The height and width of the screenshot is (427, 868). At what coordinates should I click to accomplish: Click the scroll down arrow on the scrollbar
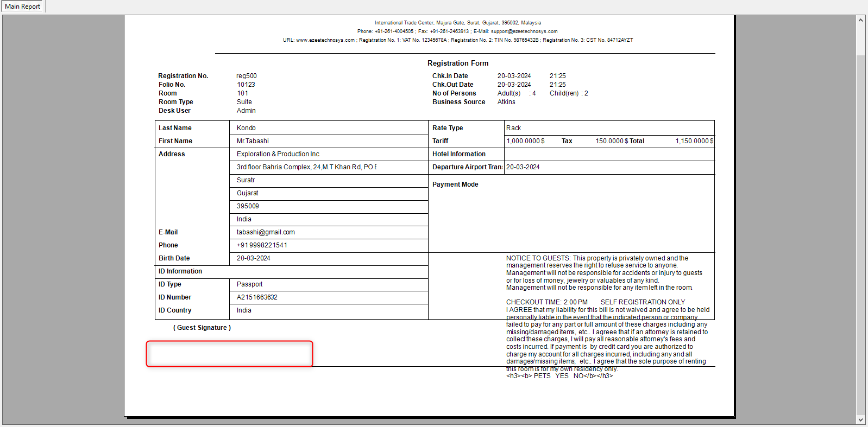(x=860, y=419)
